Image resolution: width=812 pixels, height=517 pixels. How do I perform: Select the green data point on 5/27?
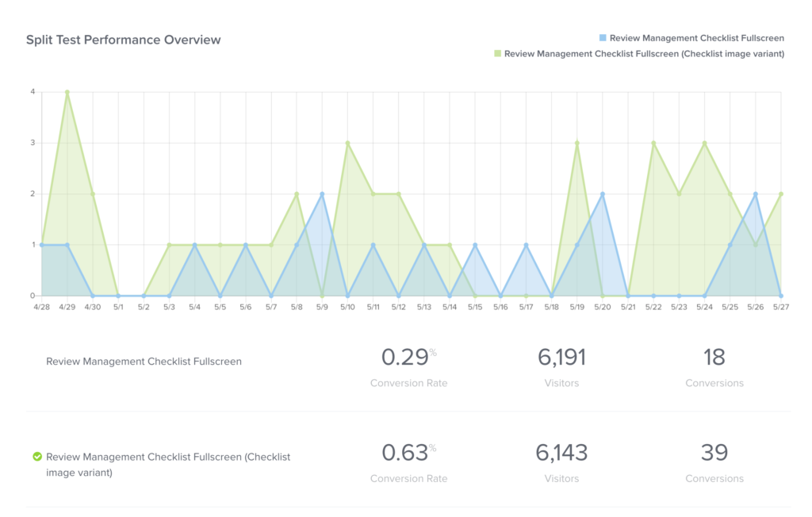tap(781, 193)
